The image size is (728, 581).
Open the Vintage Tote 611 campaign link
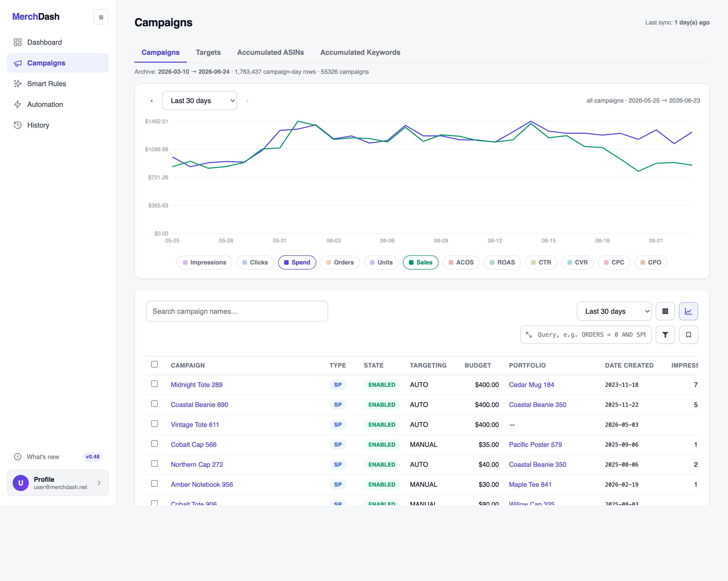coord(195,424)
